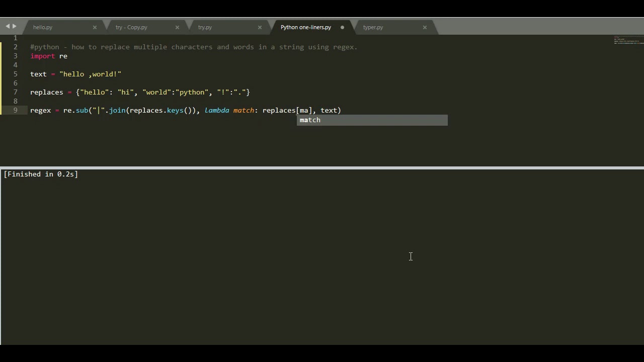Close the typer.py tab
The width and height of the screenshot is (644, 362).
coord(425,27)
